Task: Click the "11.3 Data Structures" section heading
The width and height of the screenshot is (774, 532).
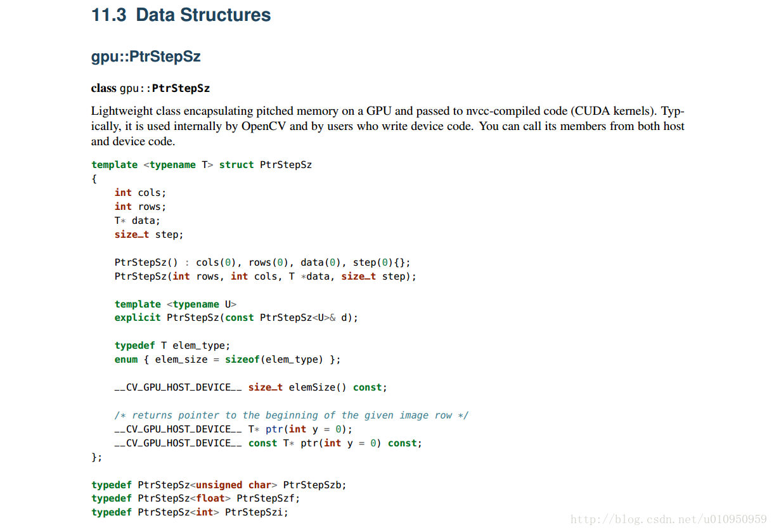Action: point(181,15)
